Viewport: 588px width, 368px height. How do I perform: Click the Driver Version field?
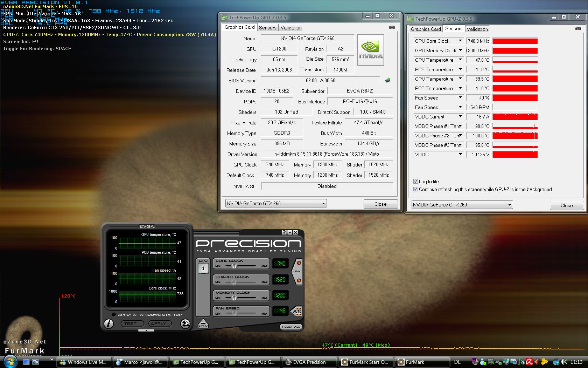(327, 154)
